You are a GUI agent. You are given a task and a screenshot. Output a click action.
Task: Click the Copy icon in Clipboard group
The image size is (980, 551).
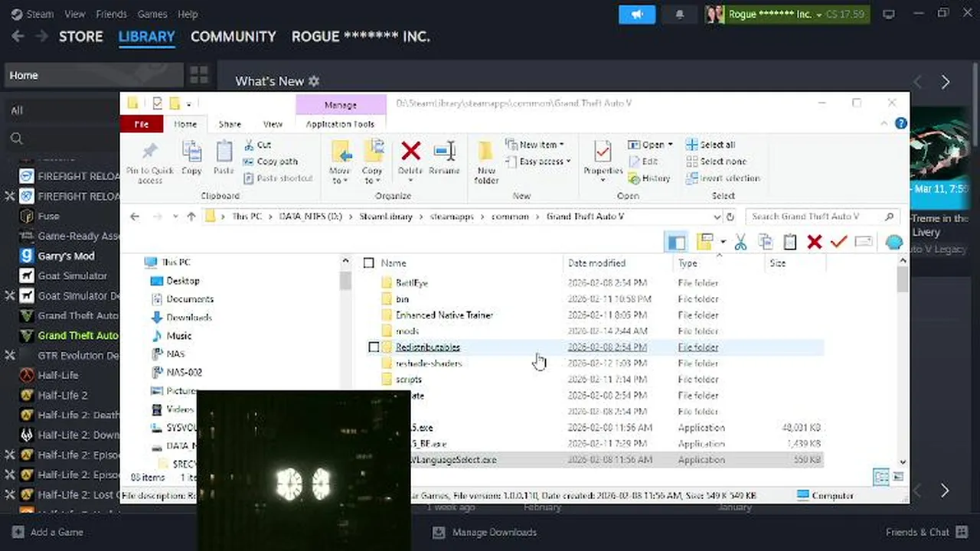191,151
